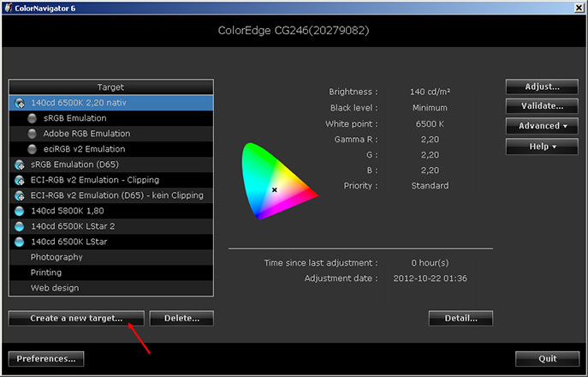
Task: Select the Web design preset row
Action: pyautogui.click(x=111, y=288)
